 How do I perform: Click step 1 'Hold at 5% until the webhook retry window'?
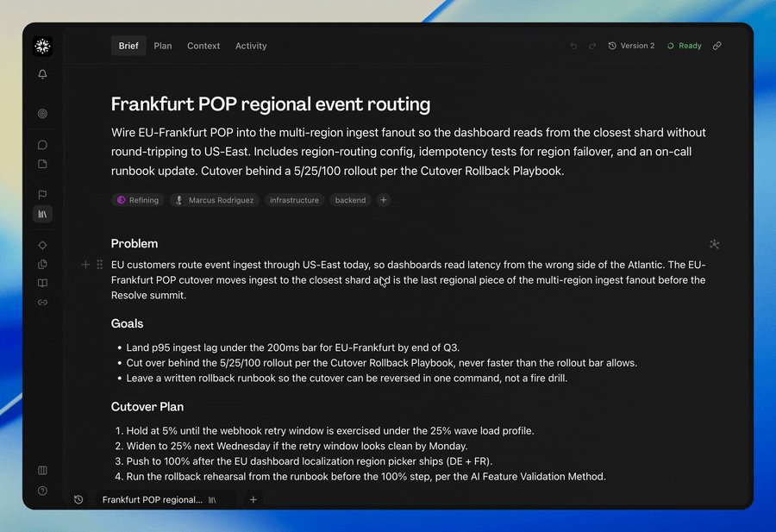click(330, 430)
